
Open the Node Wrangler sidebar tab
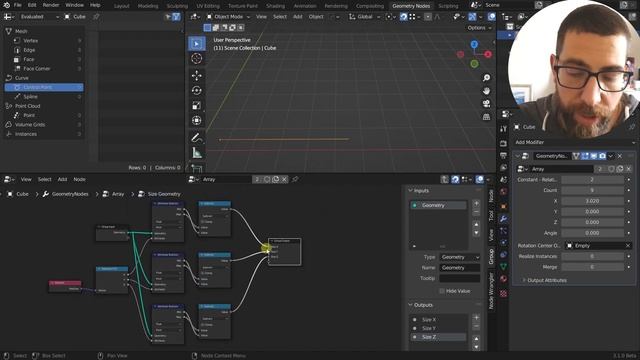pos(491,291)
